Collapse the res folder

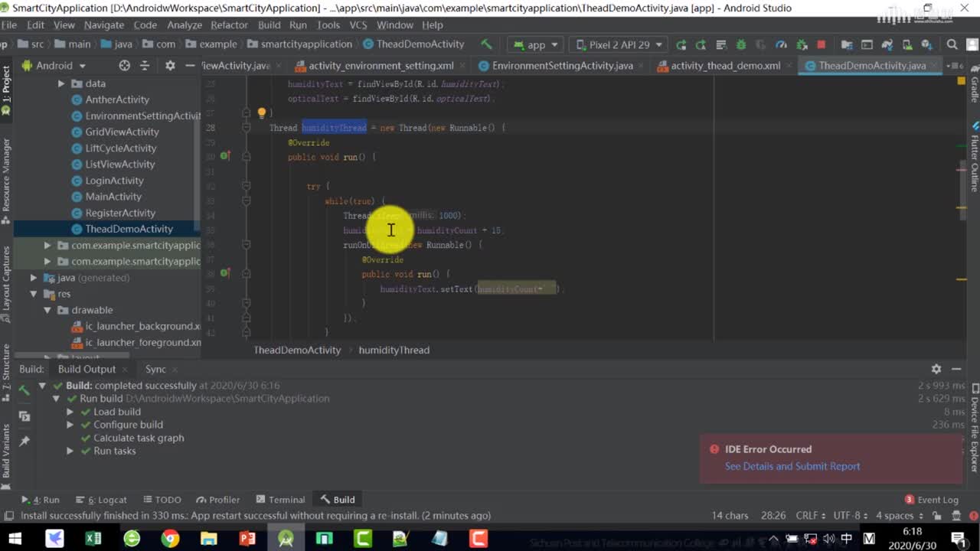(34, 294)
